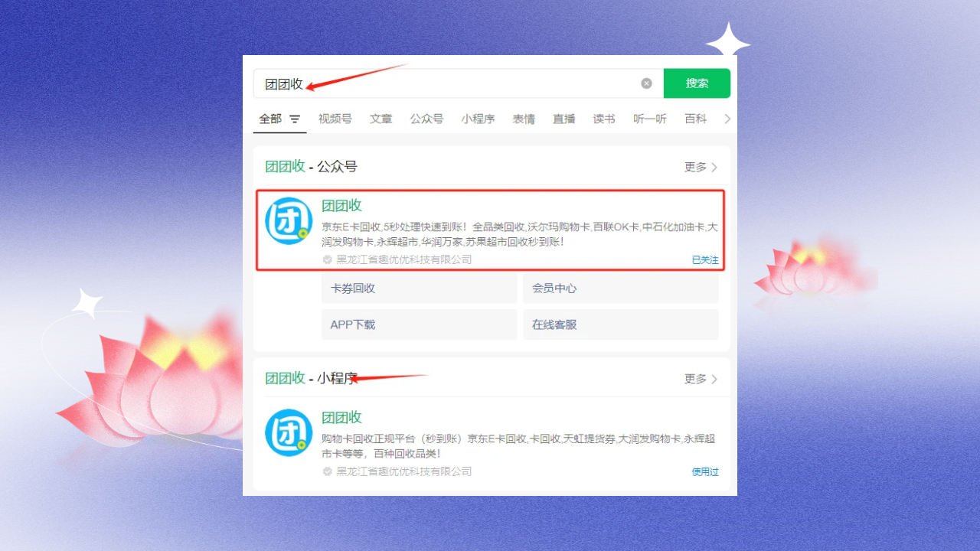Click the verified icon under the 公众号 result
The height and width of the screenshot is (551, 980).
point(328,259)
